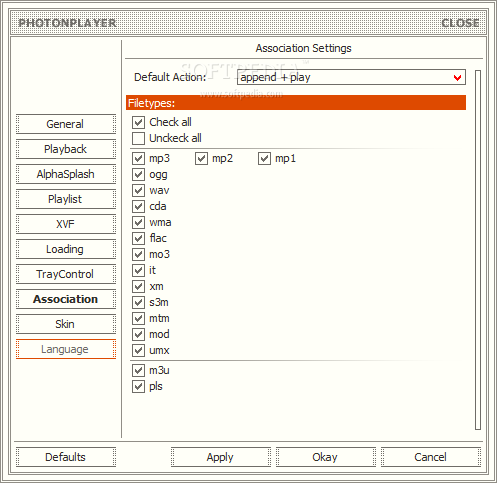Uncheck the mp1 filetype
Viewport: 497px width, 483px height.
coord(264,158)
